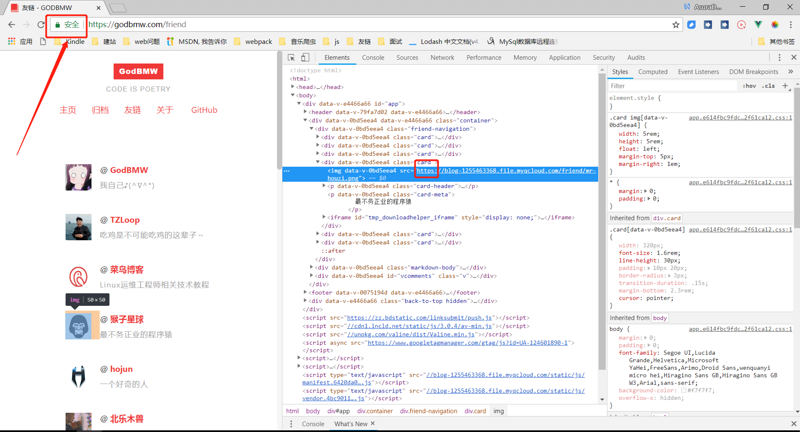This screenshot has width=800, height=432.
Task: Open DevTools customize menu dots
Action: (x=779, y=58)
